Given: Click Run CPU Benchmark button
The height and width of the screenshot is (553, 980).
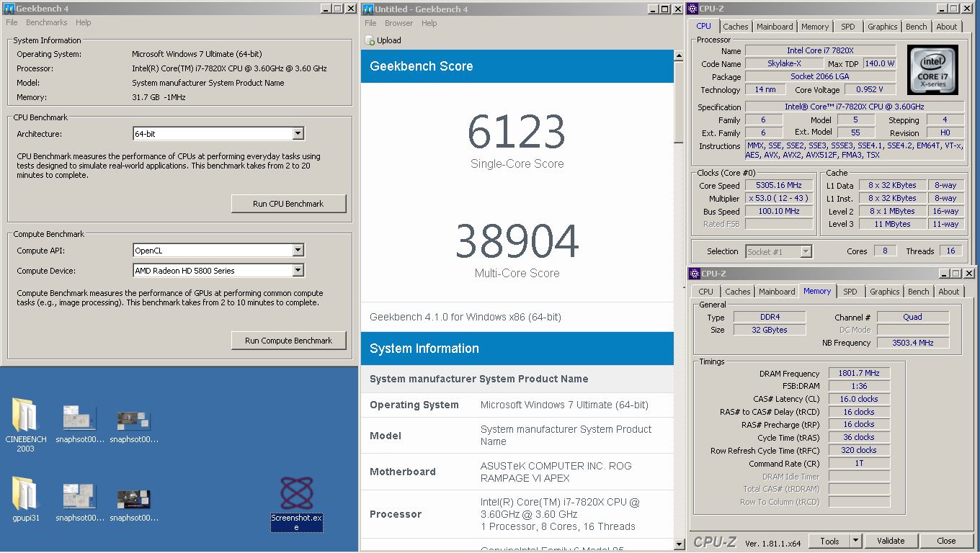Looking at the screenshot, I should [288, 204].
